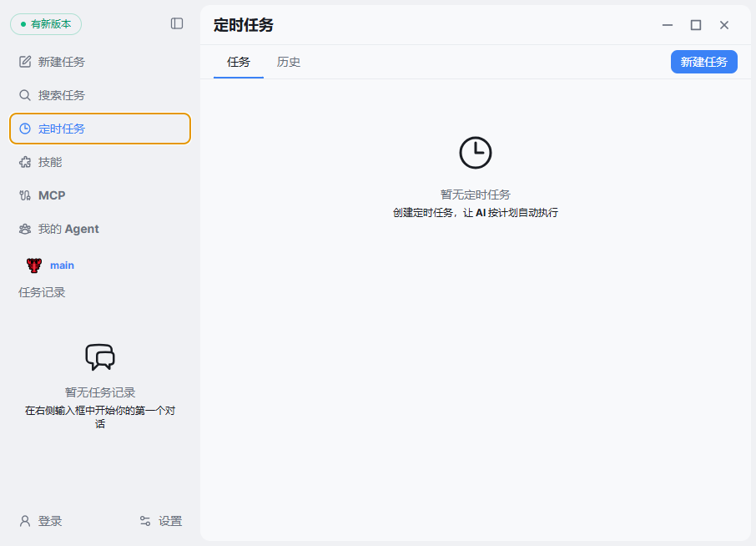Maximize the 定时任务 window
The height and width of the screenshot is (546, 756).
click(696, 25)
